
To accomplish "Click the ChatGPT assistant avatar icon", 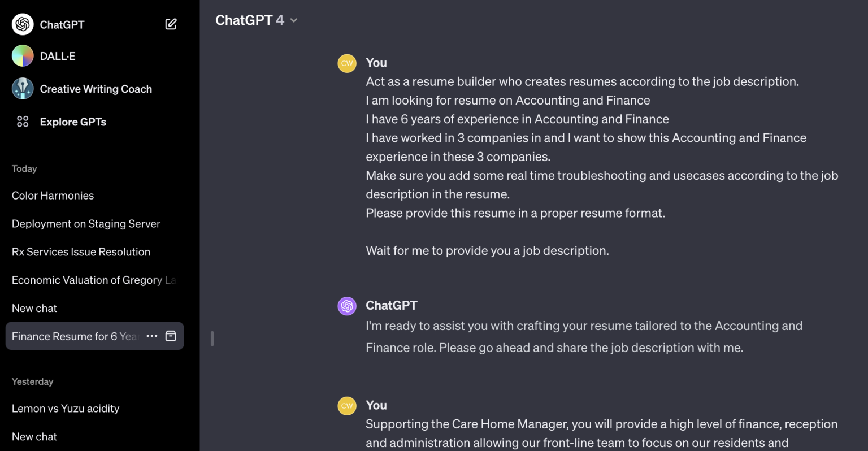I will pyautogui.click(x=346, y=305).
